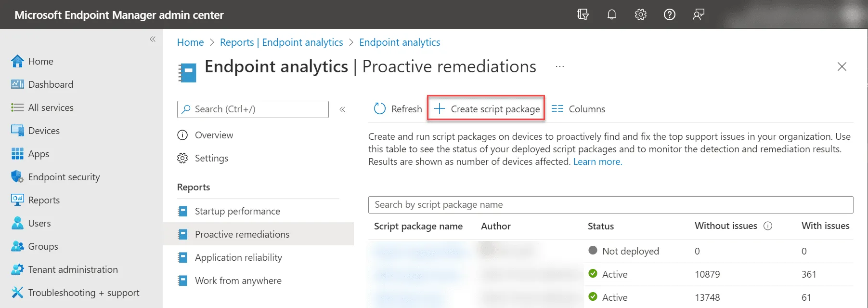Sort by Without issues column header
The height and width of the screenshot is (308, 868).
pyautogui.click(x=726, y=226)
